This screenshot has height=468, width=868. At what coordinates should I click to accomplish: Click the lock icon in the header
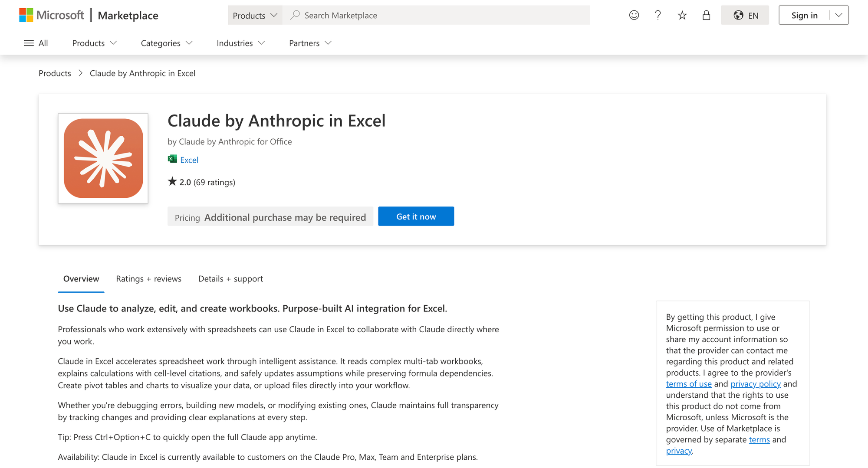coord(706,15)
